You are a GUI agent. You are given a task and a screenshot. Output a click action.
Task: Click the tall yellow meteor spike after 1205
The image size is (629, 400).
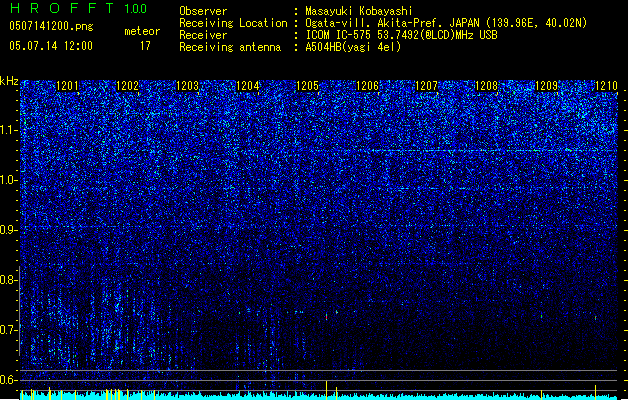327,390
